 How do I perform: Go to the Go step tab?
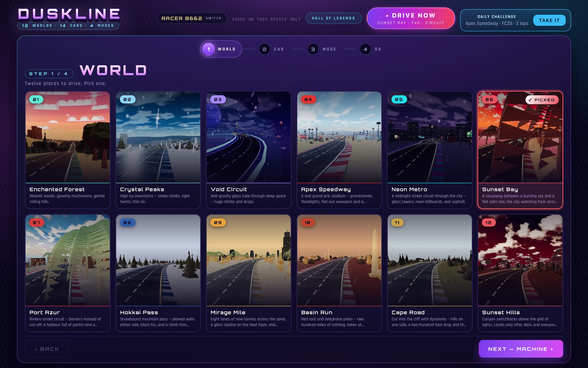pyautogui.click(x=371, y=49)
